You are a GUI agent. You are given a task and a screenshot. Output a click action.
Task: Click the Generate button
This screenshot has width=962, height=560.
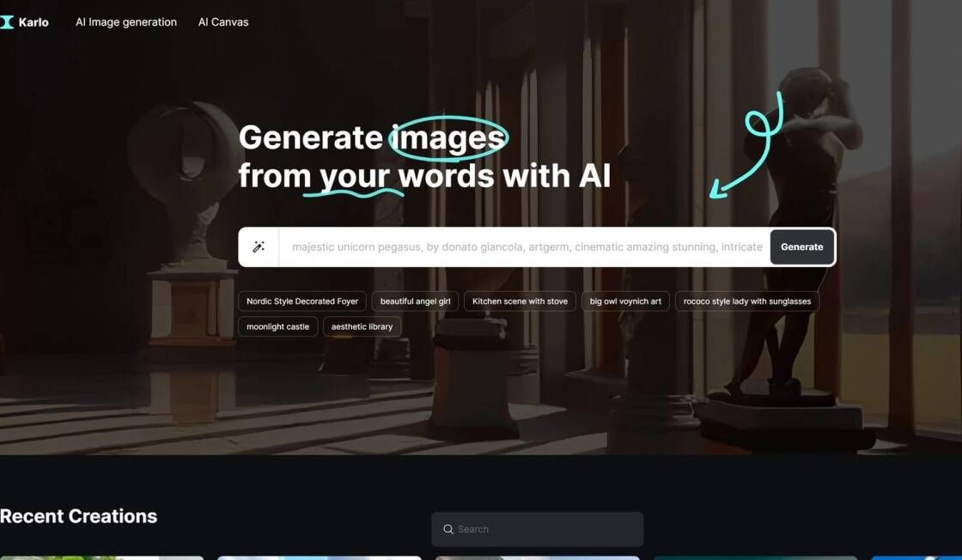pos(802,247)
